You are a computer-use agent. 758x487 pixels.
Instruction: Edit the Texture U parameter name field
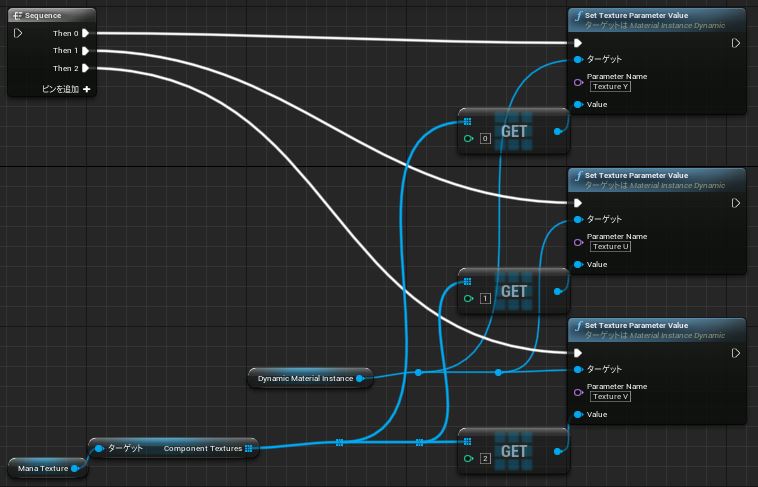pyautogui.click(x=611, y=247)
